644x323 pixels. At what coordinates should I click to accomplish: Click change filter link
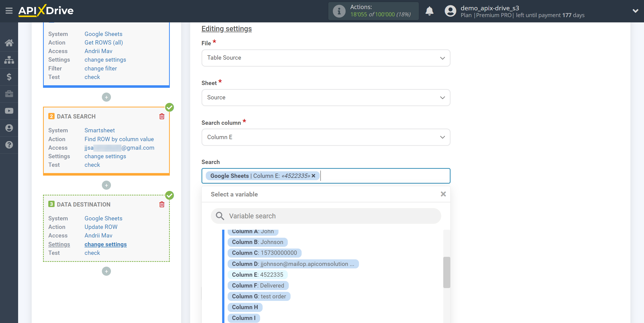[101, 68]
